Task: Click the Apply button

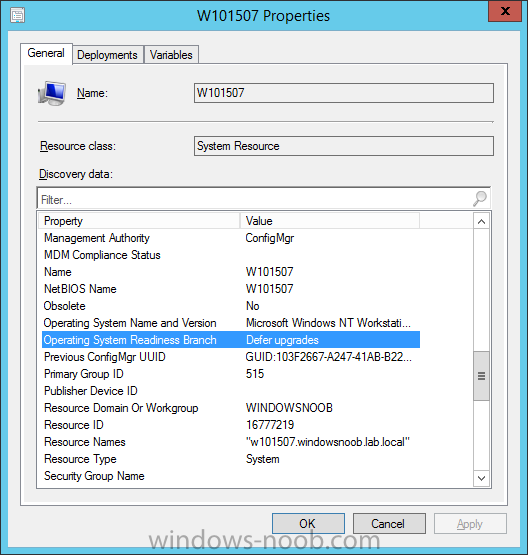Action: pos(470,523)
